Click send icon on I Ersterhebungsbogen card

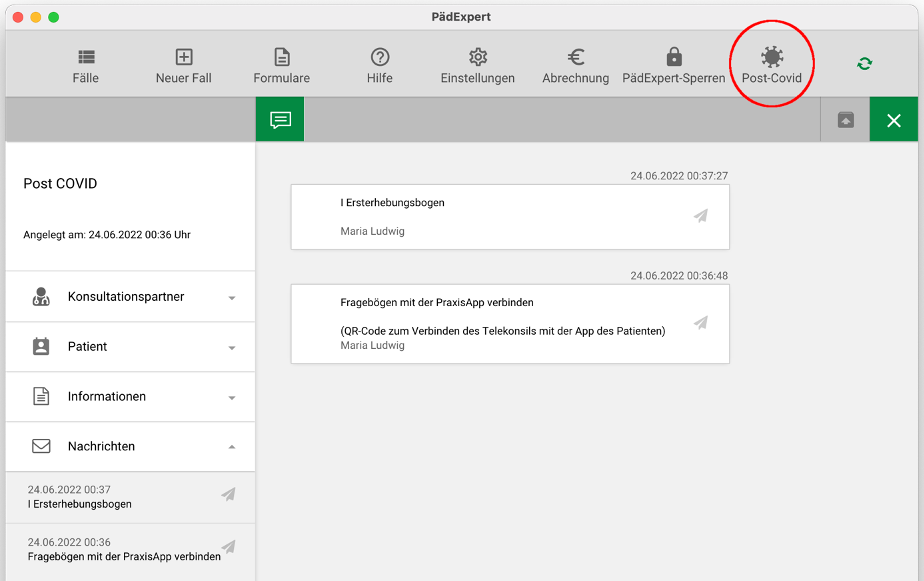[701, 216]
